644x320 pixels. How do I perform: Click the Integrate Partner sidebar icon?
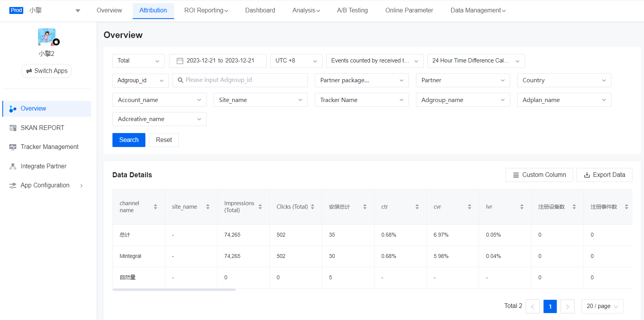click(x=13, y=166)
